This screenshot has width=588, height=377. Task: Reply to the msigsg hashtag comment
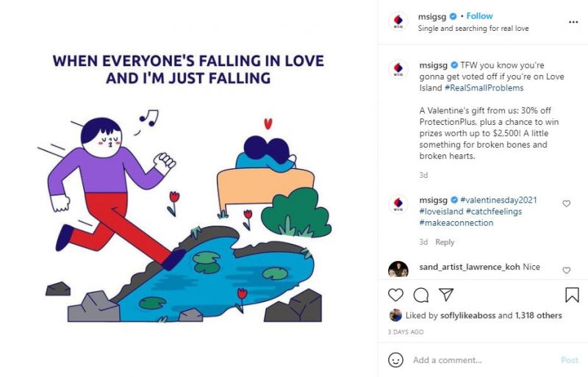tap(445, 242)
